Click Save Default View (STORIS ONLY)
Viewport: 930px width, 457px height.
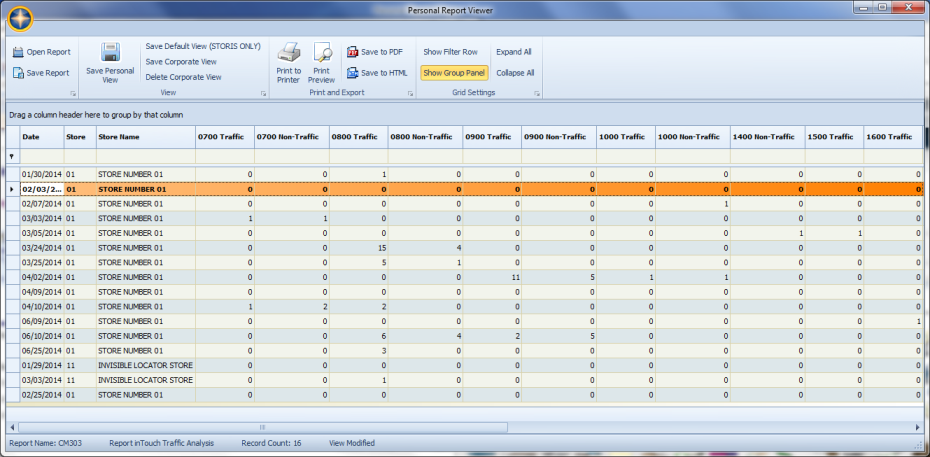point(203,46)
